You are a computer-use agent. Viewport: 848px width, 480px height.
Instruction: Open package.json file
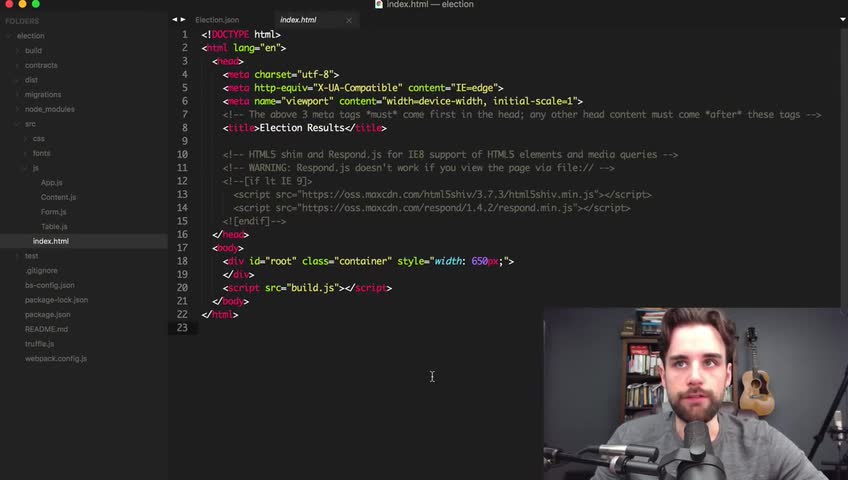(47, 314)
